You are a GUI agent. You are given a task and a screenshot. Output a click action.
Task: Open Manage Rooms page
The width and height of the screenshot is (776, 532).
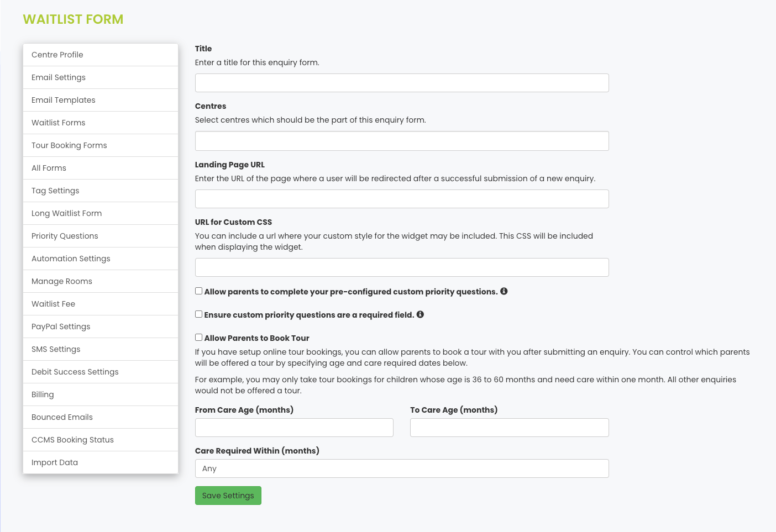coord(101,281)
